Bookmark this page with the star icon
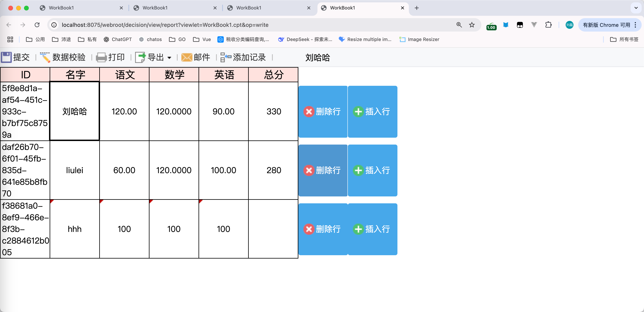Image resolution: width=644 pixels, height=312 pixels. [x=472, y=25]
